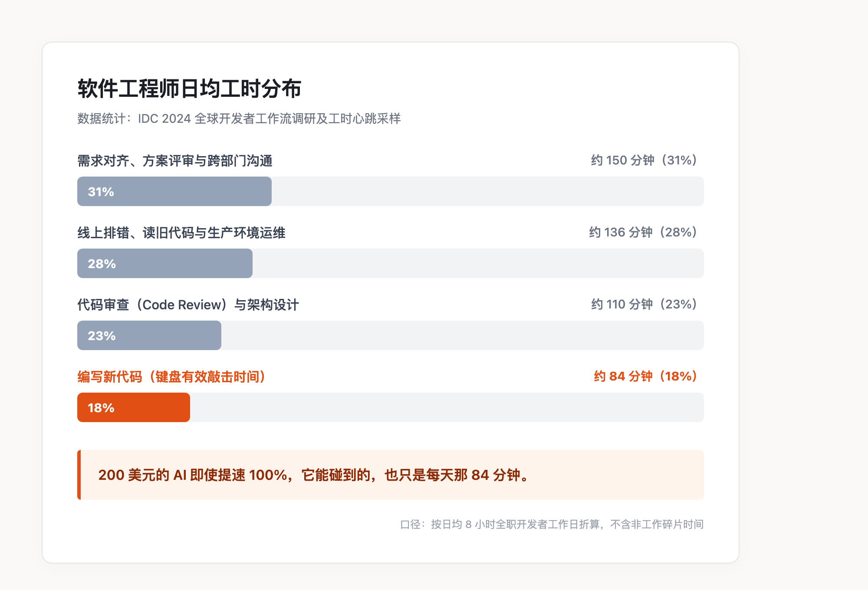Click the 23% progress bar

click(149, 335)
